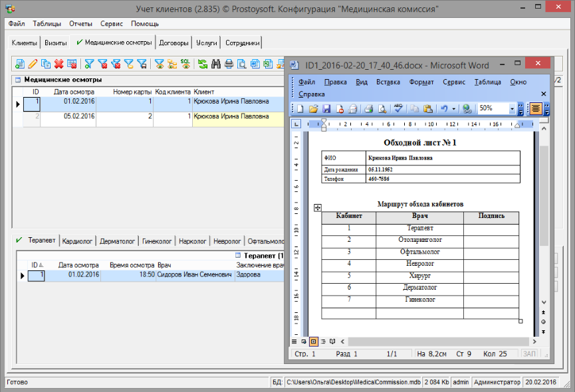Image resolution: width=575 pixels, height=392 pixels.
Task: Click the ABC spelling check icon in Word
Action: [398, 109]
